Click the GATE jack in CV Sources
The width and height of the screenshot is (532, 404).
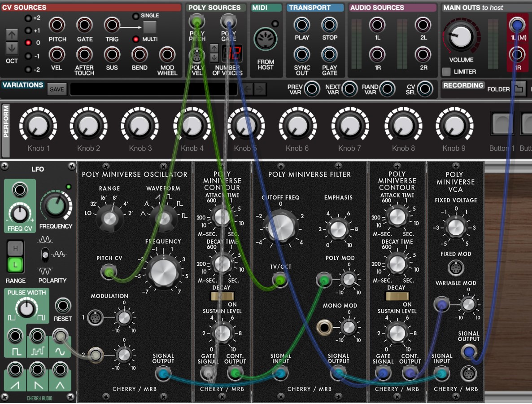tap(84, 25)
